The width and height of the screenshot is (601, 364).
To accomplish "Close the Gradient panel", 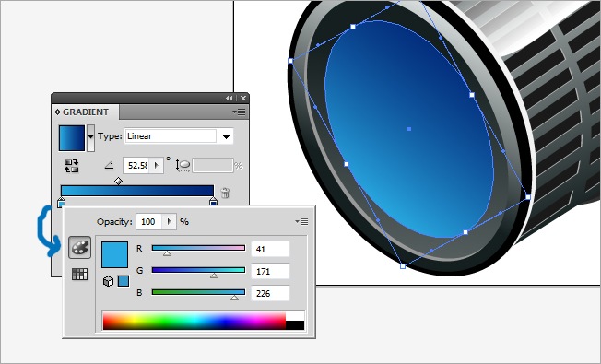I will pyautogui.click(x=243, y=98).
